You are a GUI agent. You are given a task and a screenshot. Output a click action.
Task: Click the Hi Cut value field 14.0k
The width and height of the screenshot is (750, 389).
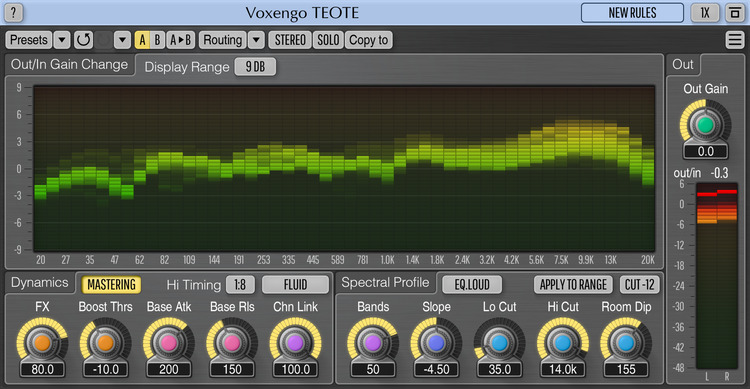[562, 369]
